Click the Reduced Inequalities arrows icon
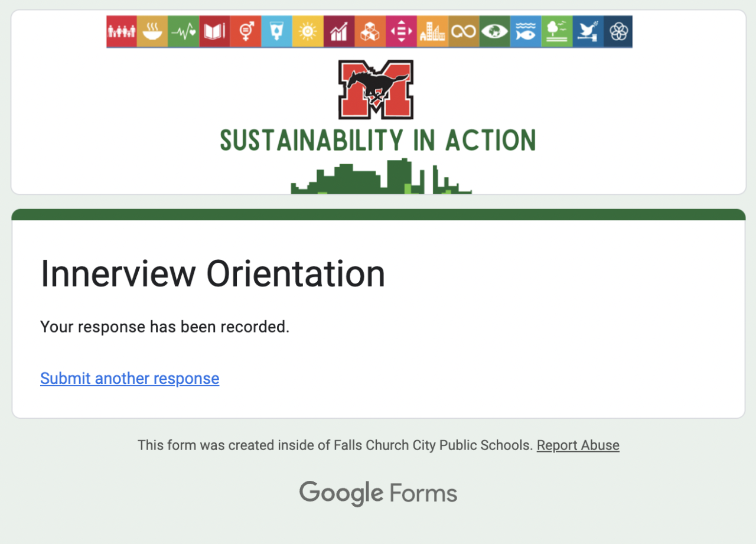 pos(401,32)
